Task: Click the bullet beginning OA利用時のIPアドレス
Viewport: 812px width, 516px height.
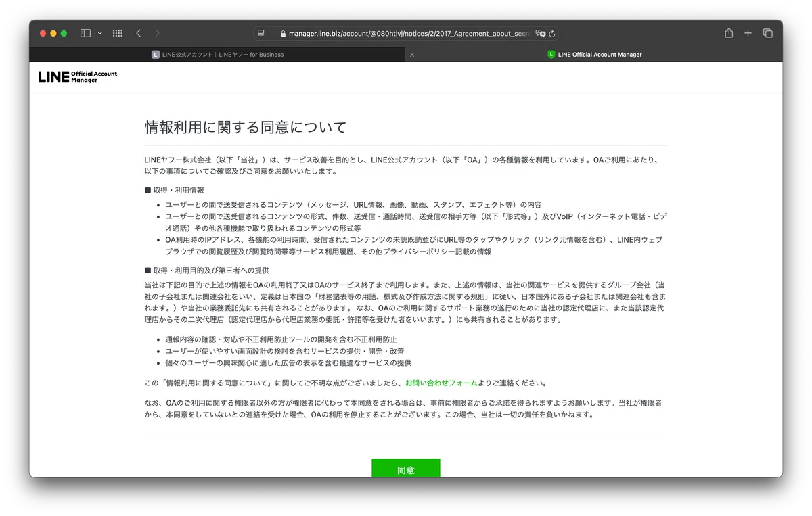Action: 414,245
